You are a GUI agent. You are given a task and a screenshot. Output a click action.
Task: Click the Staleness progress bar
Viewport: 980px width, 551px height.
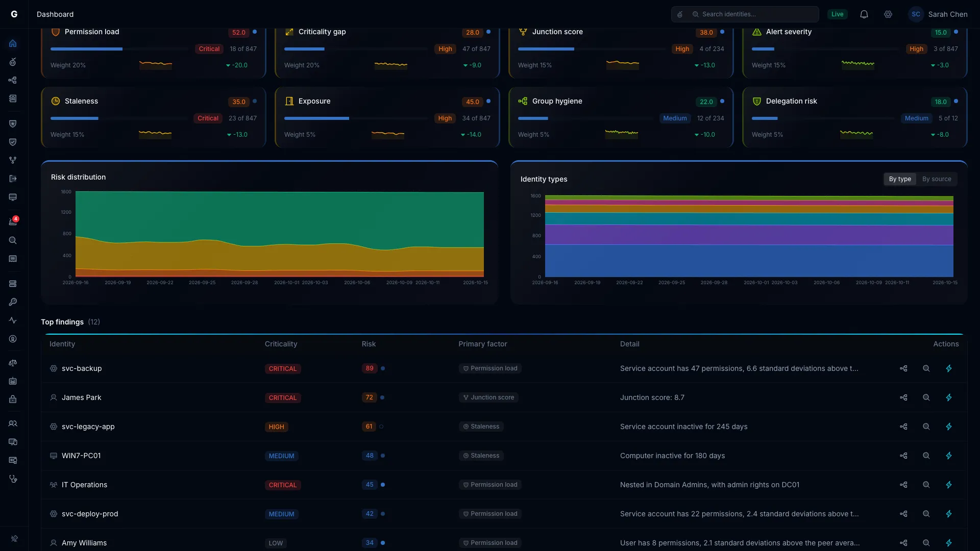[119, 118]
